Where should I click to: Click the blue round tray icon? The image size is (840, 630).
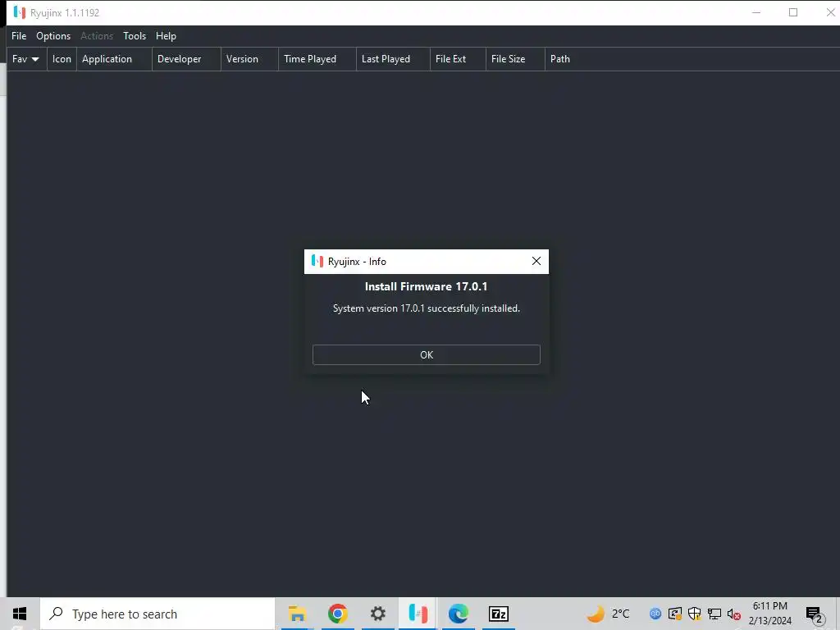(655, 614)
